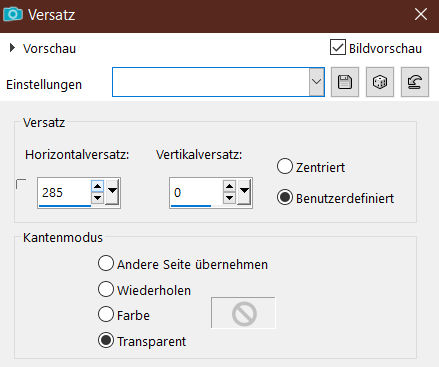Image resolution: width=439 pixels, height=367 pixels.
Task: Open the Vertikalversatz slider dropdown arrow
Action: pos(244,192)
